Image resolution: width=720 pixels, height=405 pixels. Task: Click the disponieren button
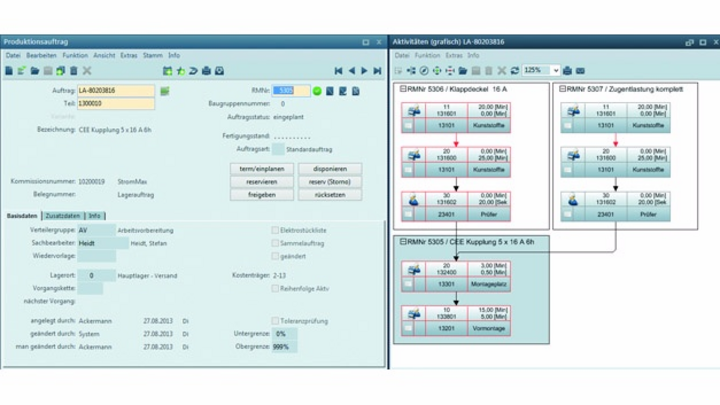click(x=329, y=169)
